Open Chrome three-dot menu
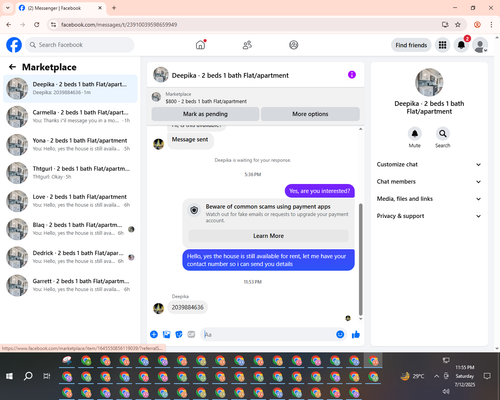This screenshot has width=500, height=400. tap(491, 25)
